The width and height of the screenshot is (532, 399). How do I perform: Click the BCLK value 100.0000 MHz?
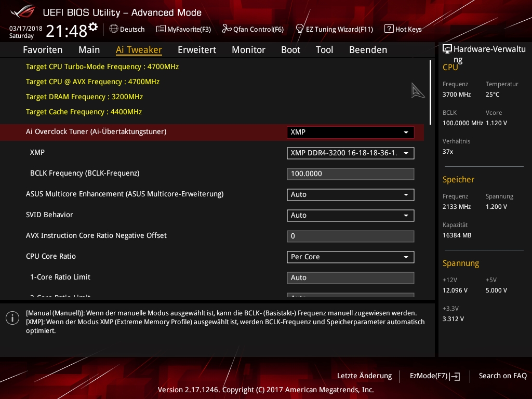(463, 123)
